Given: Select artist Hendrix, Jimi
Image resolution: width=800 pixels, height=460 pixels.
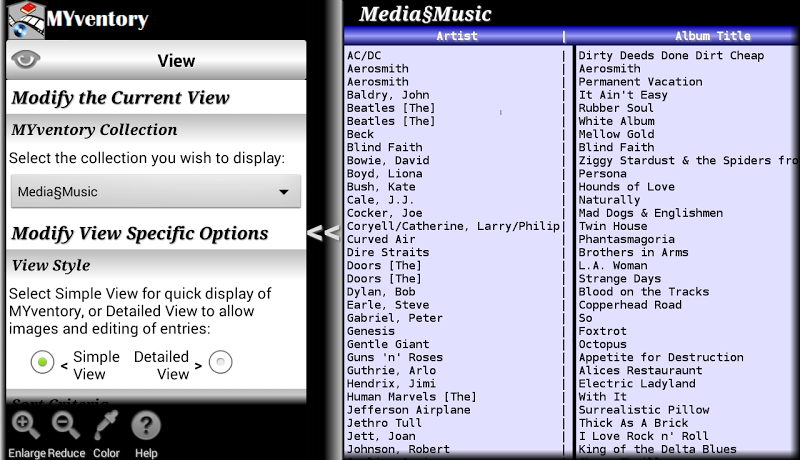Looking at the screenshot, I should click(391, 384).
